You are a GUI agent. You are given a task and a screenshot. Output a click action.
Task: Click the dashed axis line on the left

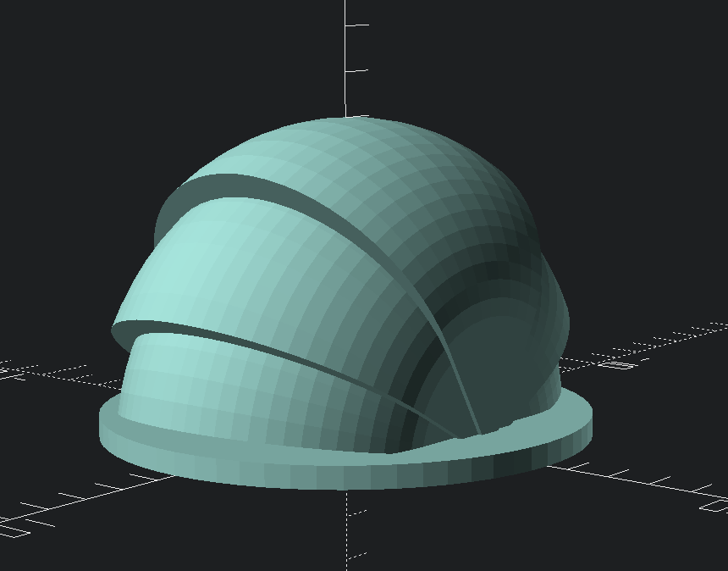click(51, 369)
